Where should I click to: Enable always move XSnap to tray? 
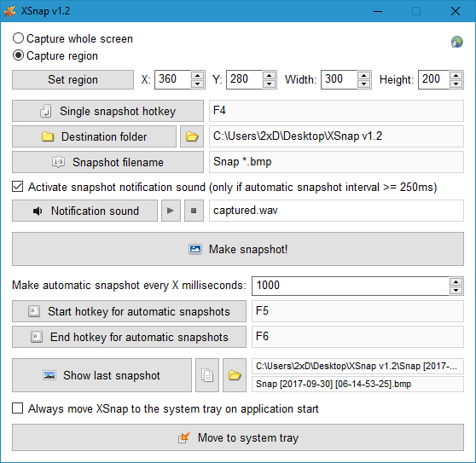(x=18, y=408)
